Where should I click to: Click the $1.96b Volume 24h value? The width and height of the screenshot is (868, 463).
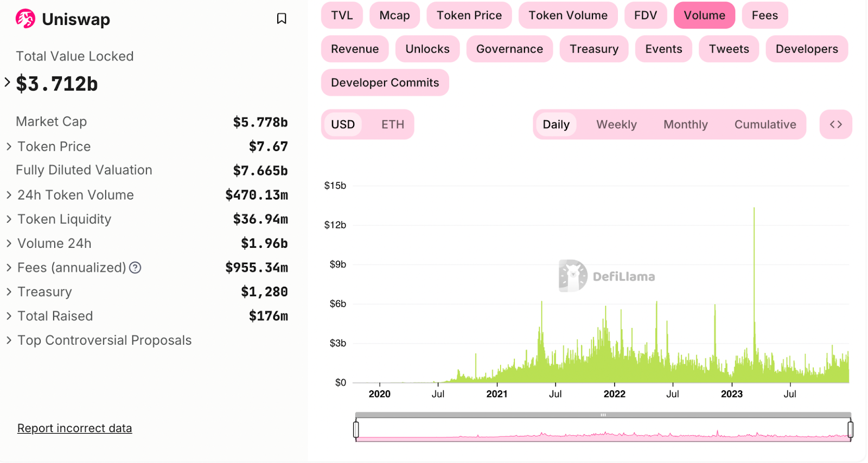(264, 243)
